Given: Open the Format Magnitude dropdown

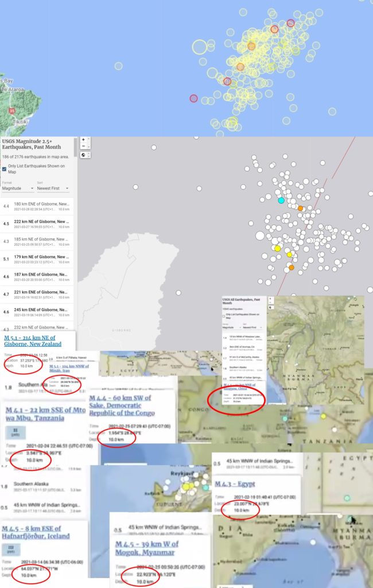Looking at the screenshot, I should (x=18, y=188).
